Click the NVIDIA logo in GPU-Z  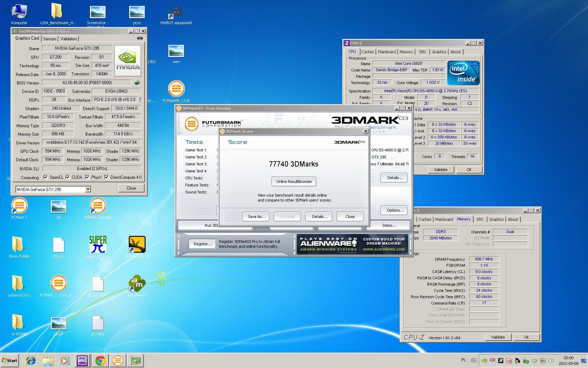(x=128, y=61)
